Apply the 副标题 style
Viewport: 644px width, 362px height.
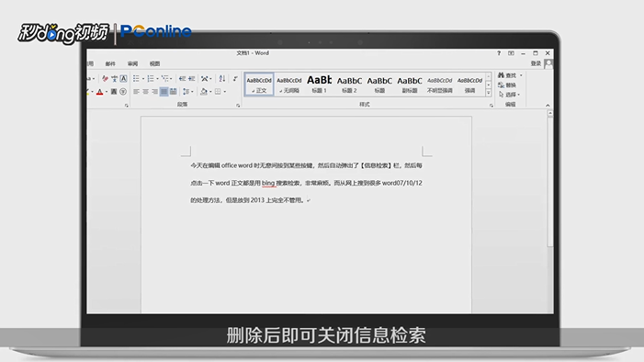click(x=410, y=85)
